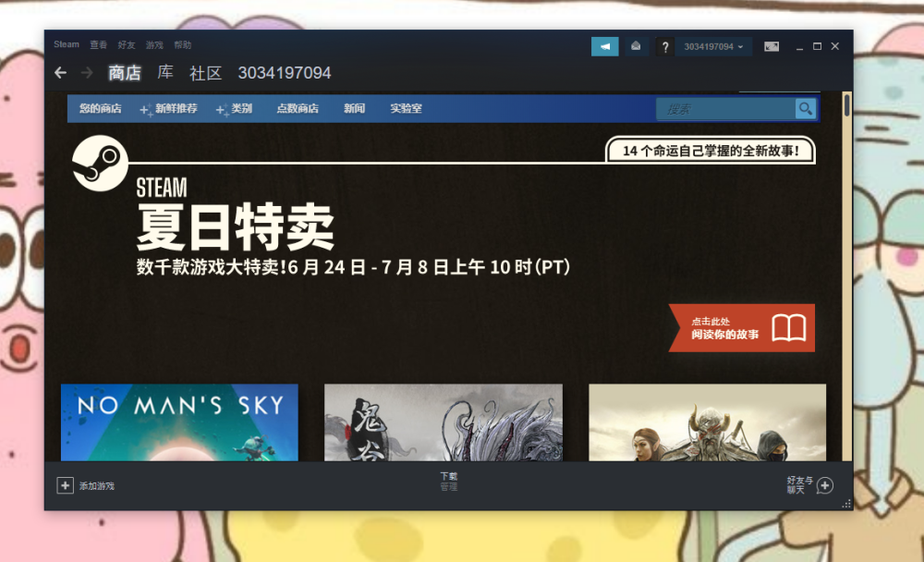The width and height of the screenshot is (924, 562).
Task: Click the search magnifier icon
Action: click(805, 108)
